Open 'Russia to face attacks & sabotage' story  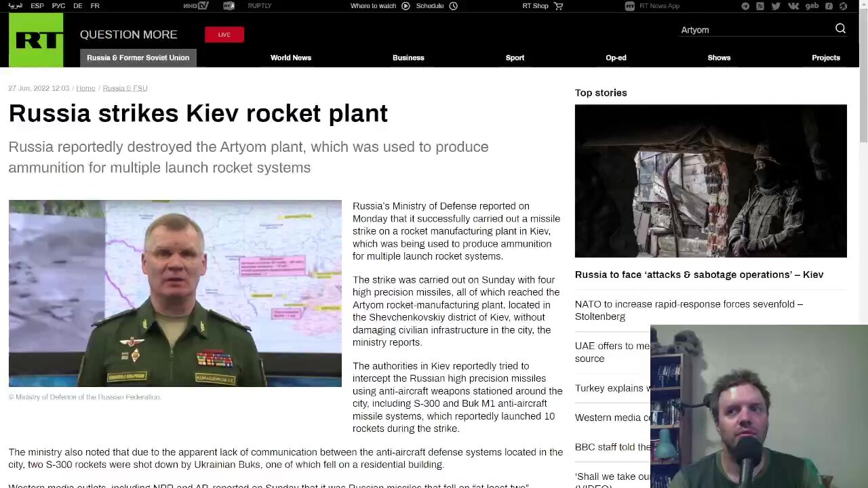coord(699,274)
